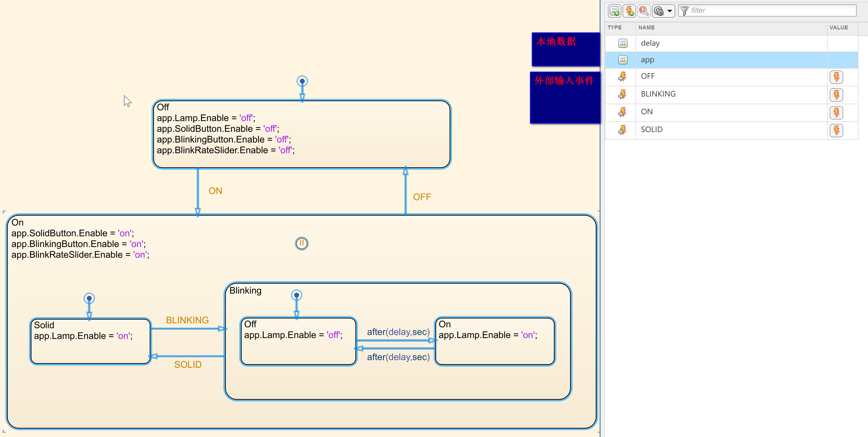Trigger the ON event lightning button
The width and height of the screenshot is (868, 437).
[x=837, y=112]
